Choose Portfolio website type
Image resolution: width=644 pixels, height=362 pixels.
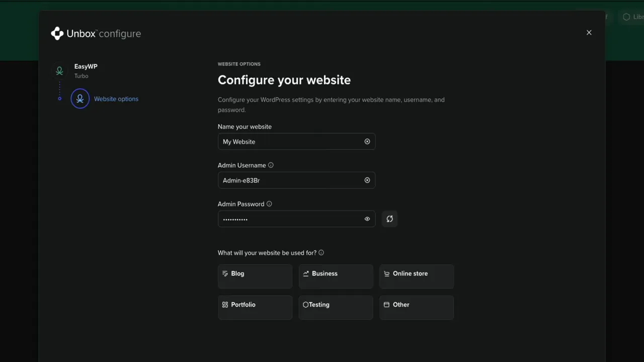tap(255, 307)
